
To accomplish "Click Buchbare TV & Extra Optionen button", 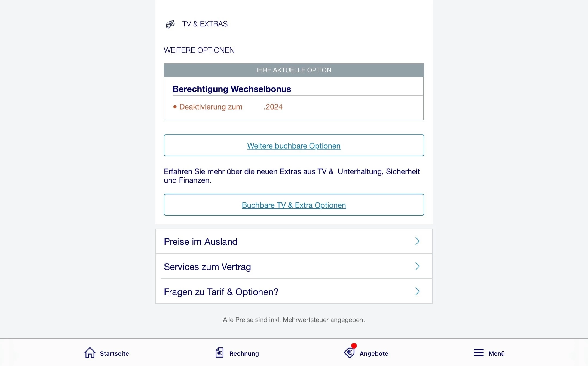I will [294, 205].
